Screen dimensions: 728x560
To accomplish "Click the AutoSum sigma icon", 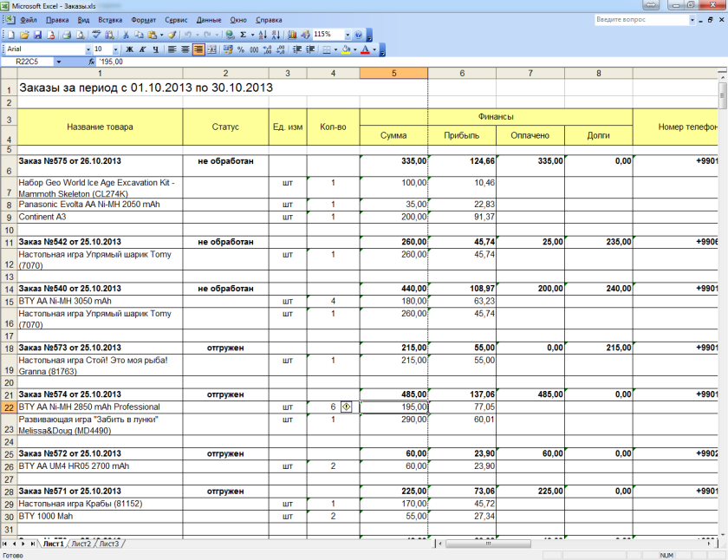I will click(x=243, y=35).
